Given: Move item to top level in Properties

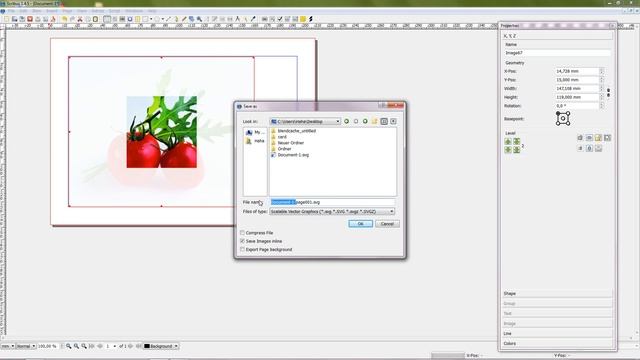Looking at the screenshot, I should coord(516,141).
